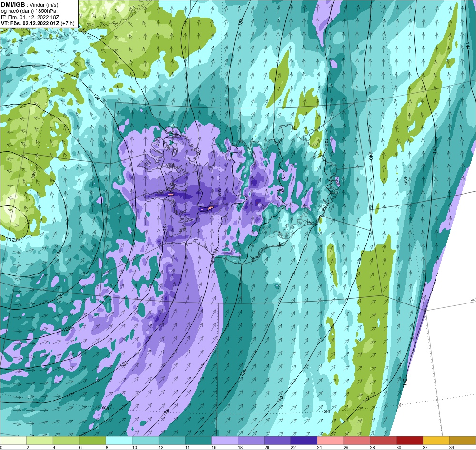
Task: Click the 14–16 m/s dark teal legend swatch
Action: [198, 440]
